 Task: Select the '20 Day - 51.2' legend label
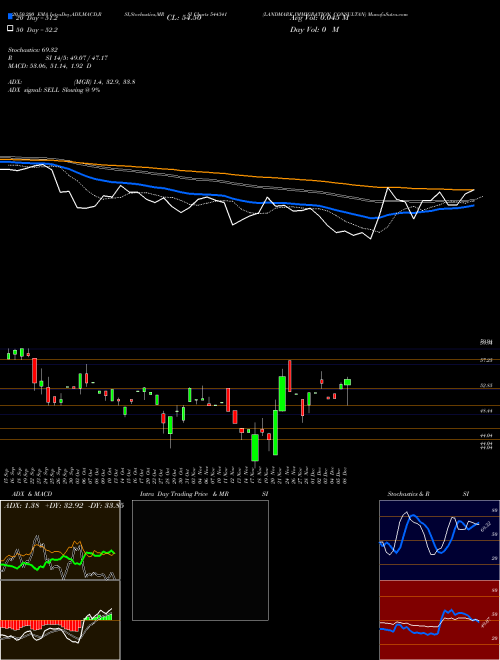[37, 18]
